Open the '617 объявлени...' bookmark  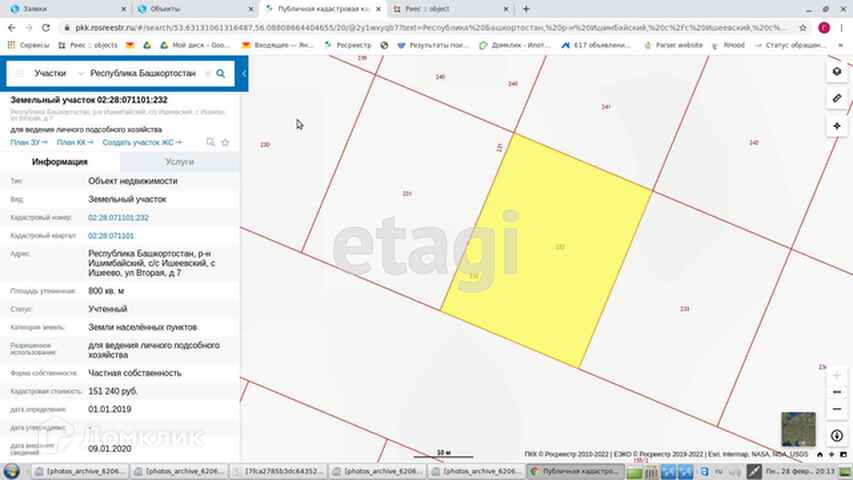596,45
